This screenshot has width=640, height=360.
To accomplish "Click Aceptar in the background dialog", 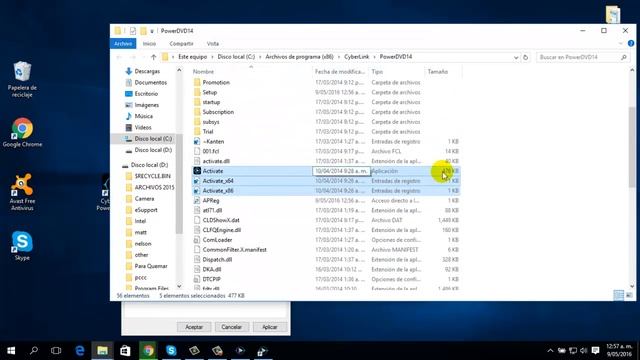I will pyautogui.click(x=194, y=327).
